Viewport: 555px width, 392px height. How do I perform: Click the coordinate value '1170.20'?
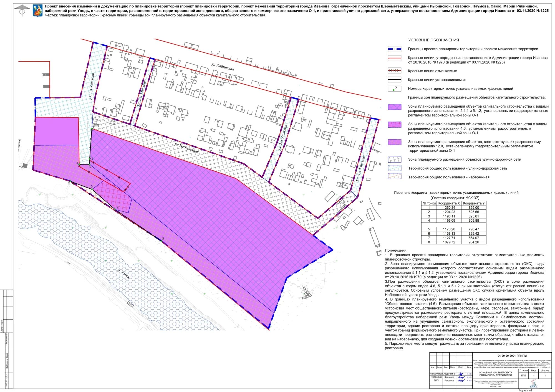pos(449,229)
